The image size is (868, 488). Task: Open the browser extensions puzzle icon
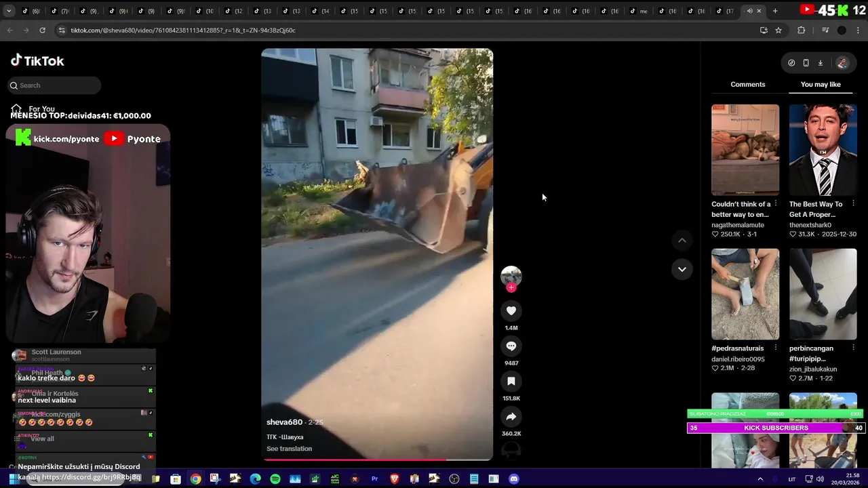point(801,30)
